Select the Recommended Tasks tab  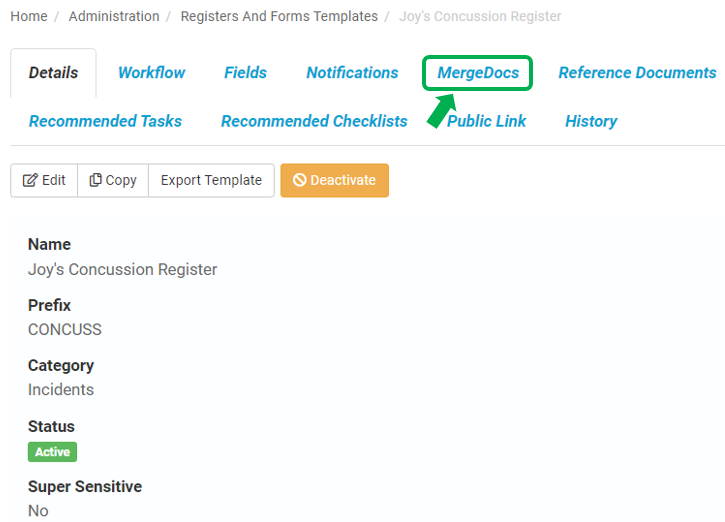(105, 121)
